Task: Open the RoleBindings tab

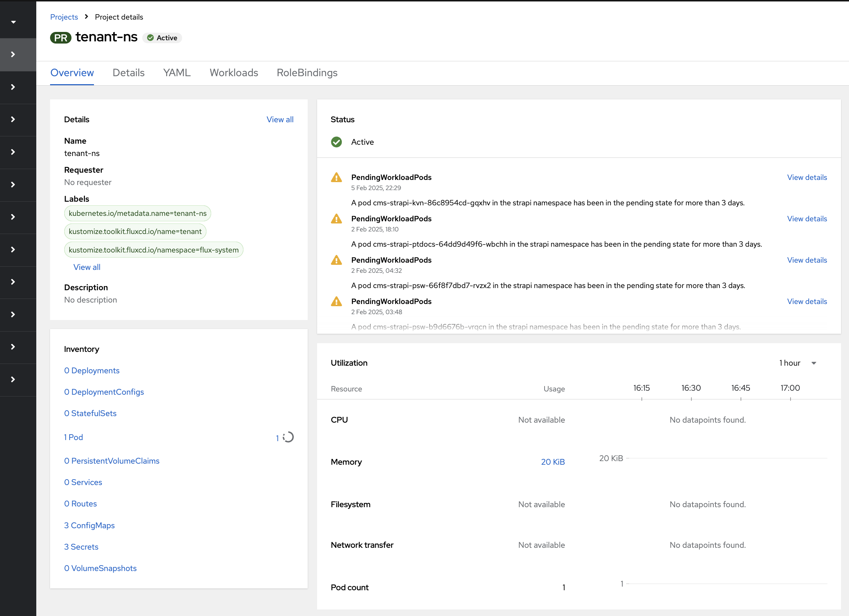Action: click(x=307, y=73)
